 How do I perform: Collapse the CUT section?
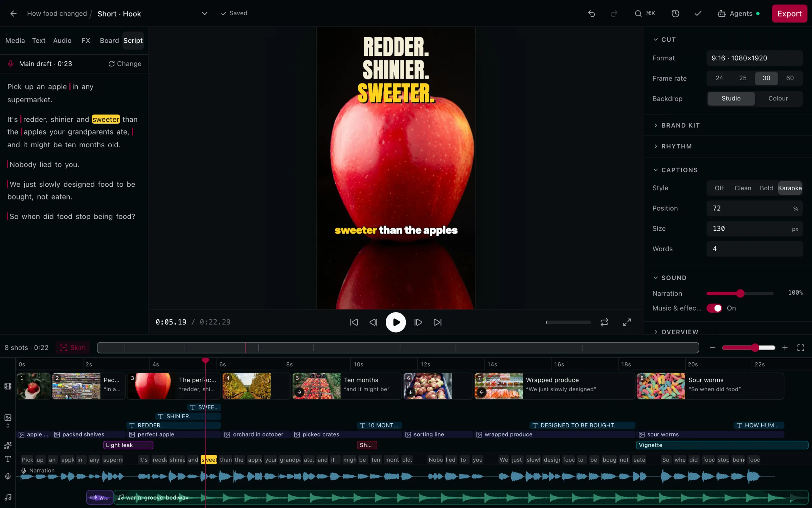tap(664, 40)
